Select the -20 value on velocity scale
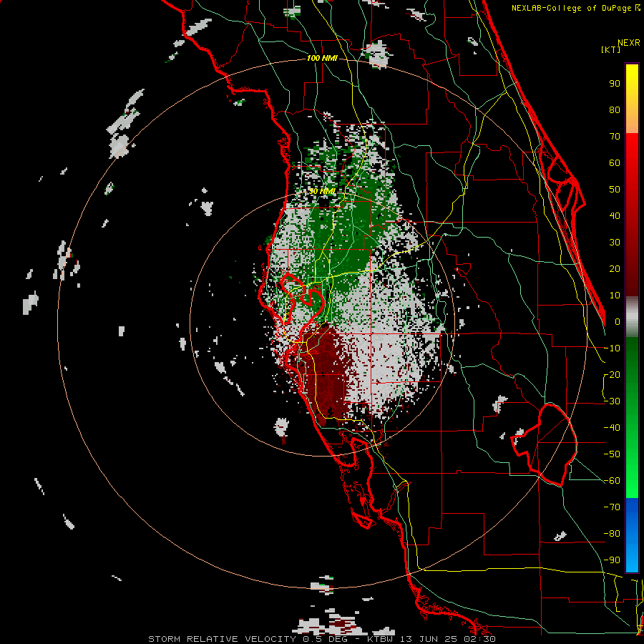The width and height of the screenshot is (644, 644). (612, 374)
